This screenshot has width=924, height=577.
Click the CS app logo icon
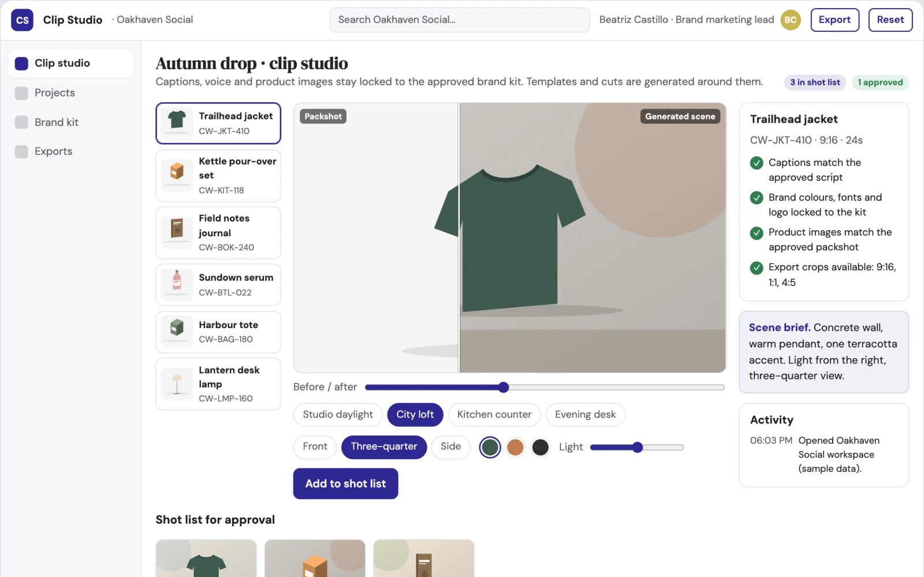[x=22, y=20]
